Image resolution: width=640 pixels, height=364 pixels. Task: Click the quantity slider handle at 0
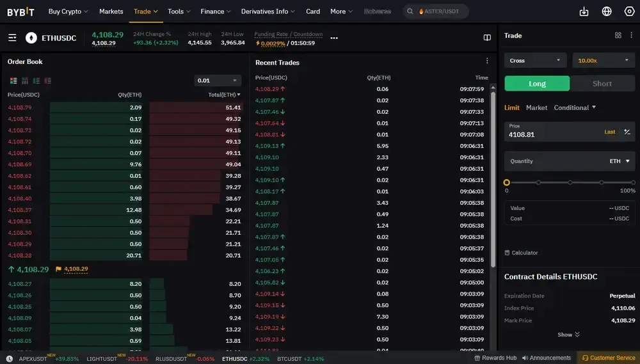tap(506, 182)
